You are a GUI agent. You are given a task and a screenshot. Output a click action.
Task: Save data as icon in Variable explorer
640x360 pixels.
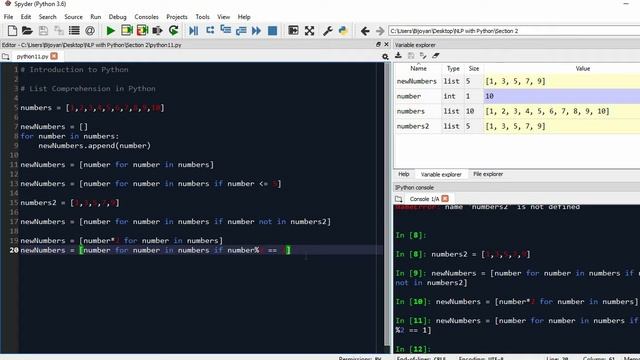tap(423, 56)
